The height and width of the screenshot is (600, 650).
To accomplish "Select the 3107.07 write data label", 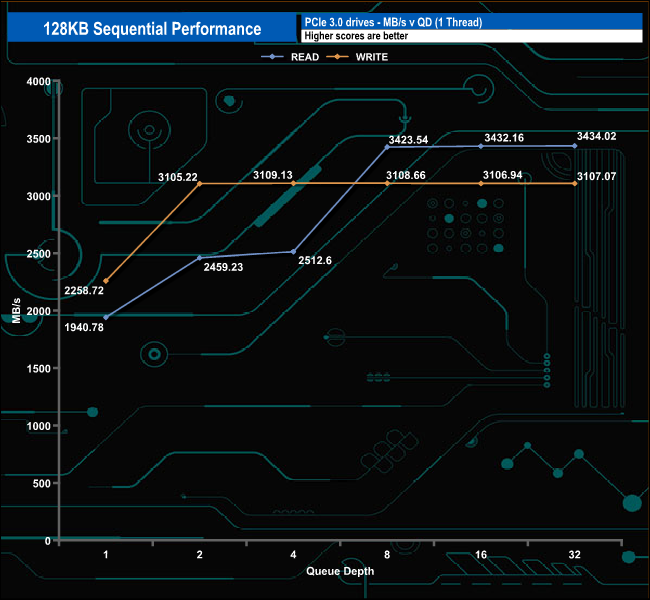I will point(597,176).
